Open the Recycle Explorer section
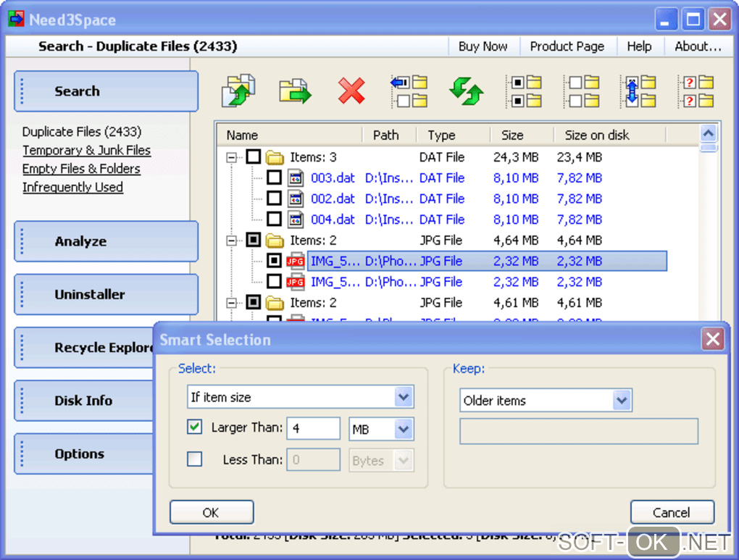 tap(84, 348)
